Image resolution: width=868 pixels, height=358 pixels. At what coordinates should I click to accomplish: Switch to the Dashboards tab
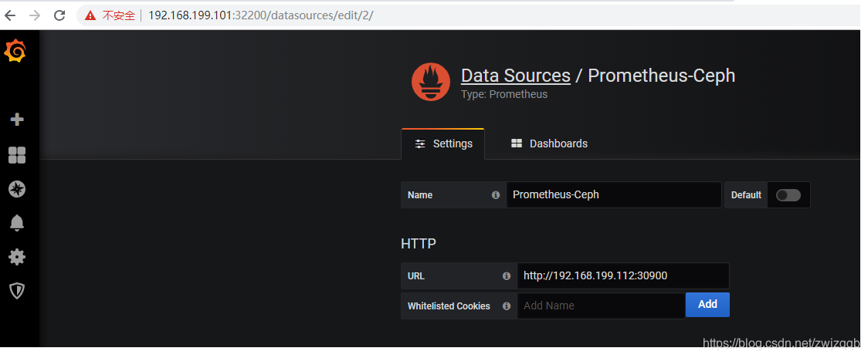pyautogui.click(x=549, y=144)
